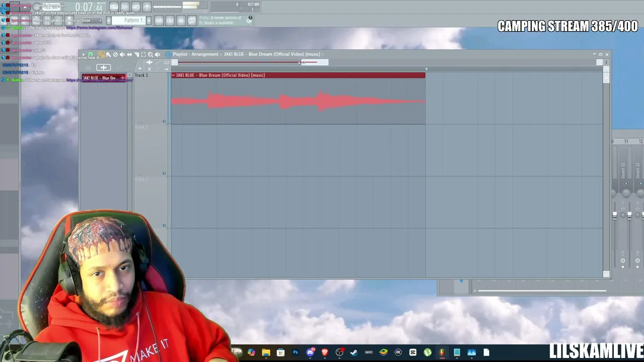Activate the Zoom magnifier tool in Playlist

pos(150,54)
